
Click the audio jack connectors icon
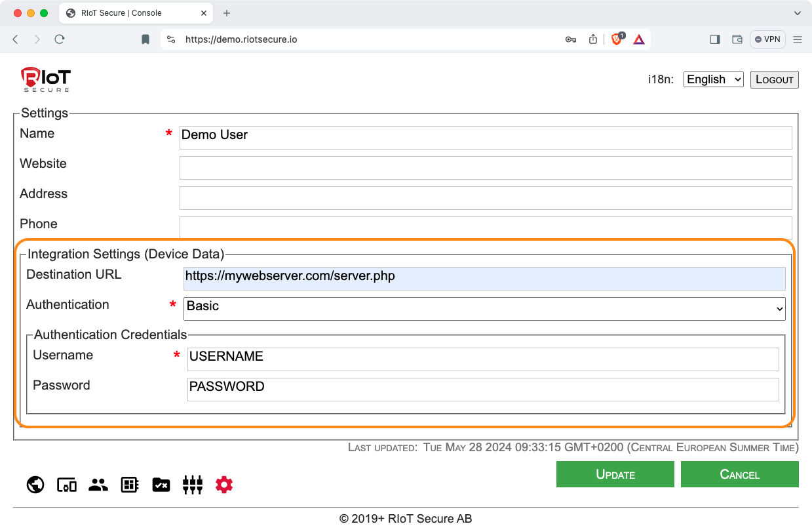pos(193,485)
